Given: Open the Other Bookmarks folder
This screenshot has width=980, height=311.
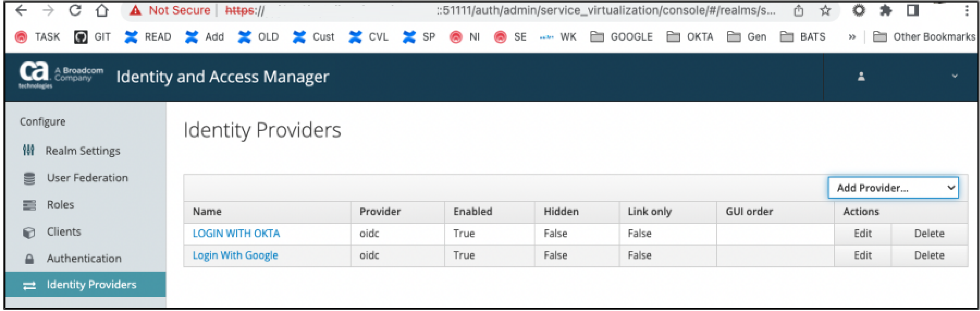Looking at the screenshot, I should click(x=924, y=37).
